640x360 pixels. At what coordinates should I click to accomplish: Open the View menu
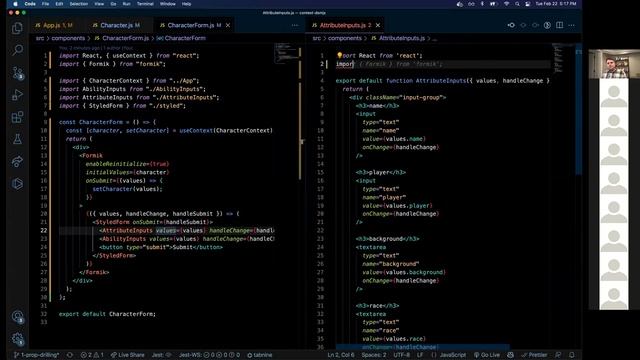pos(99,4)
